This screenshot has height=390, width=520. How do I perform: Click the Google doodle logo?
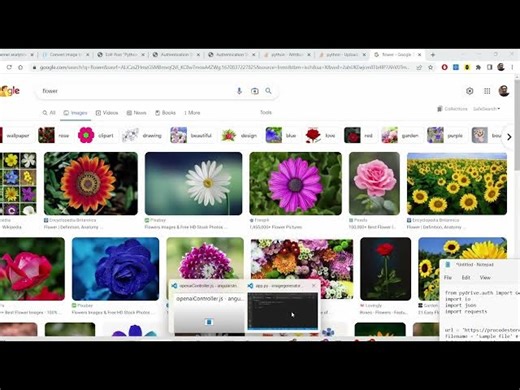[x=10, y=91]
